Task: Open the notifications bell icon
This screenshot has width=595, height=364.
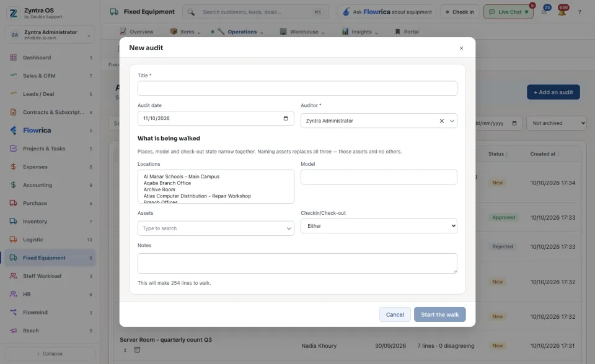Action: tap(562, 12)
